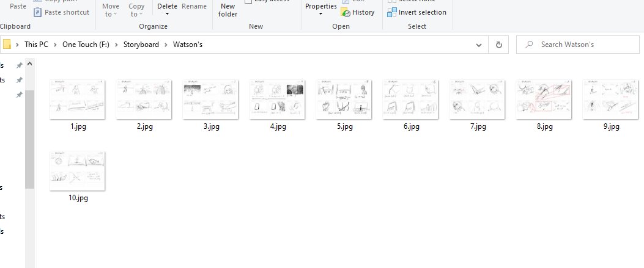Click sidebar scroll up arrow

[x=29, y=64]
